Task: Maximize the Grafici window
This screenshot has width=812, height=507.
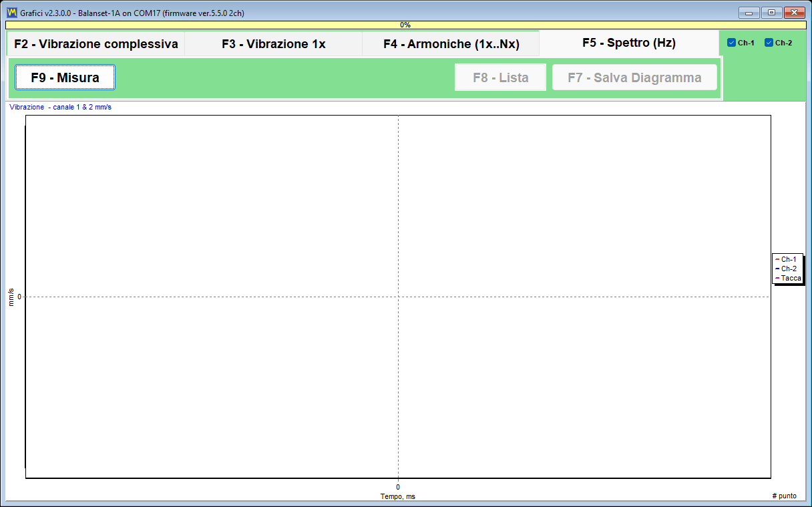Action: (771, 13)
